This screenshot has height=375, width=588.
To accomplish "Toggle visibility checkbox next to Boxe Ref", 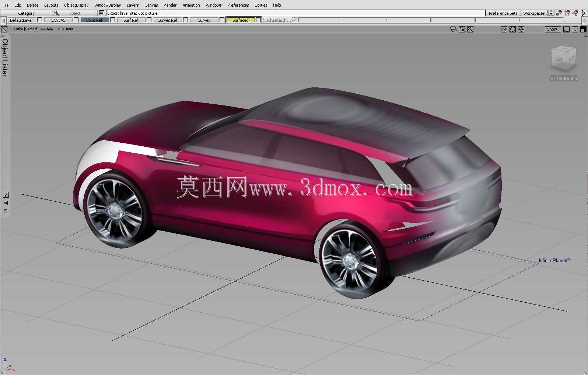I will (113, 20).
